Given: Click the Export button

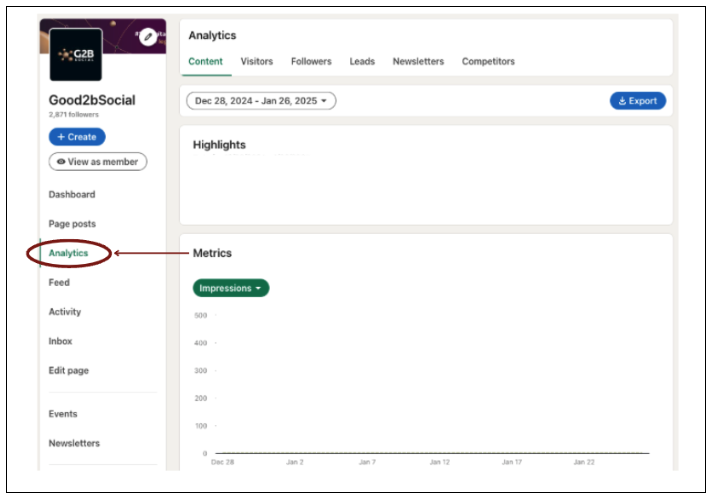Looking at the screenshot, I should (x=638, y=101).
